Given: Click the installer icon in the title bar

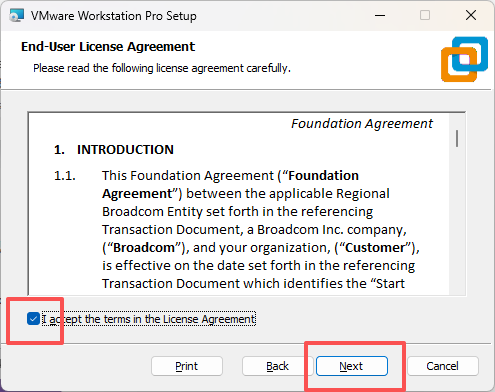Looking at the screenshot, I should pyautogui.click(x=17, y=15).
